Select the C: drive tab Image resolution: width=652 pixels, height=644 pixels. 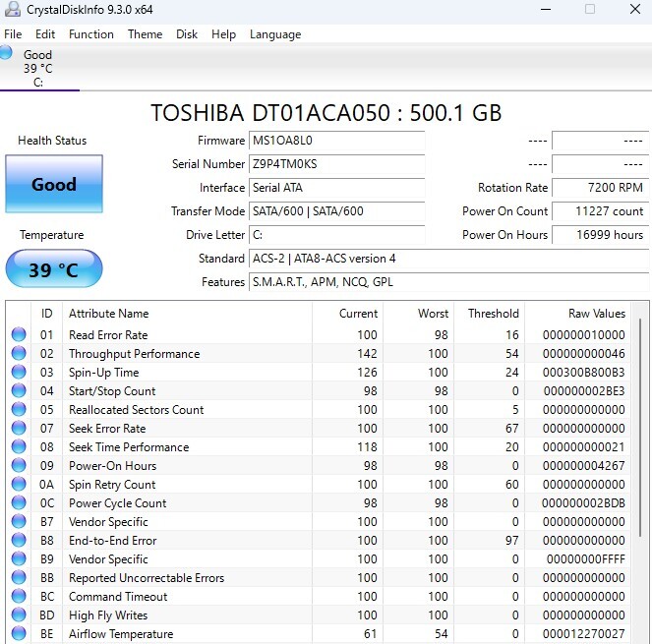pyautogui.click(x=38, y=83)
